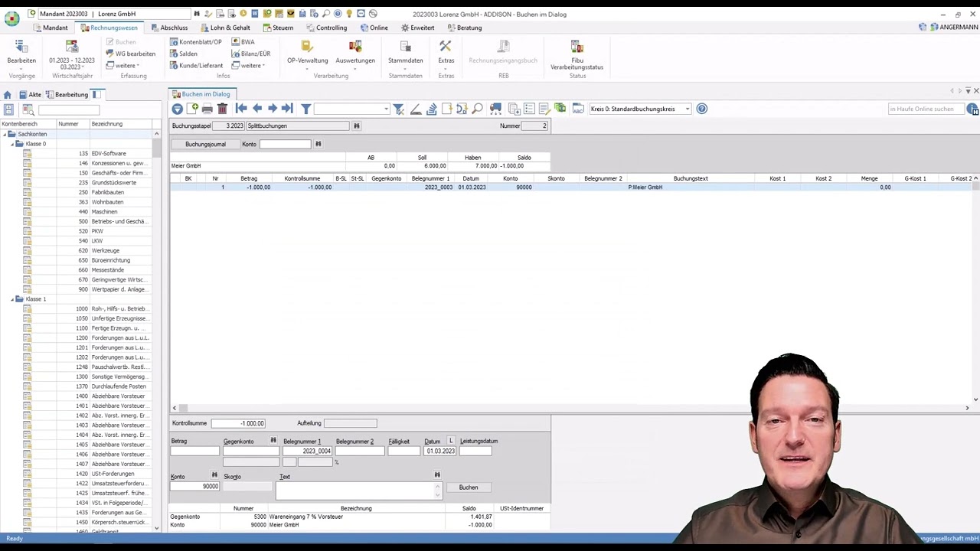Open Fibu Verarbeitungsstatus
980x551 pixels.
tap(577, 55)
